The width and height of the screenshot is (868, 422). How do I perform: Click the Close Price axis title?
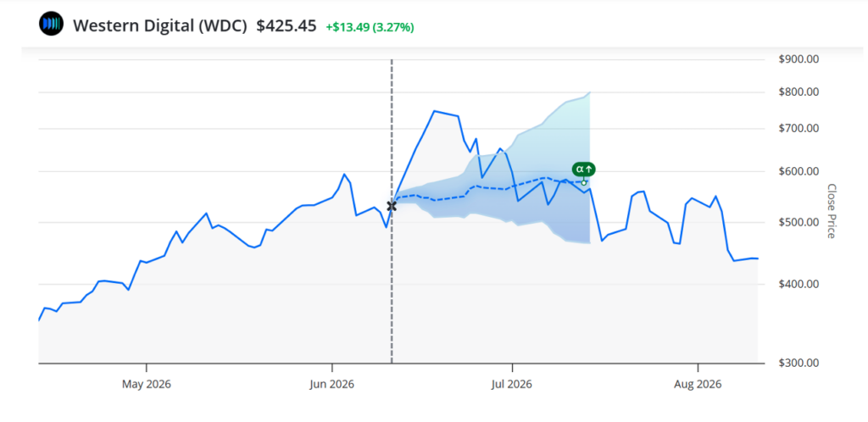coord(831,211)
